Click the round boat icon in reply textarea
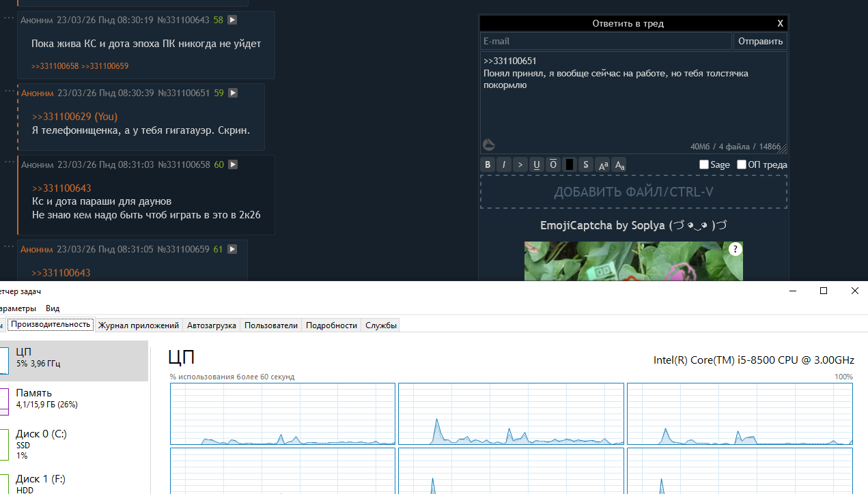The width and height of the screenshot is (868, 494). 489,145
